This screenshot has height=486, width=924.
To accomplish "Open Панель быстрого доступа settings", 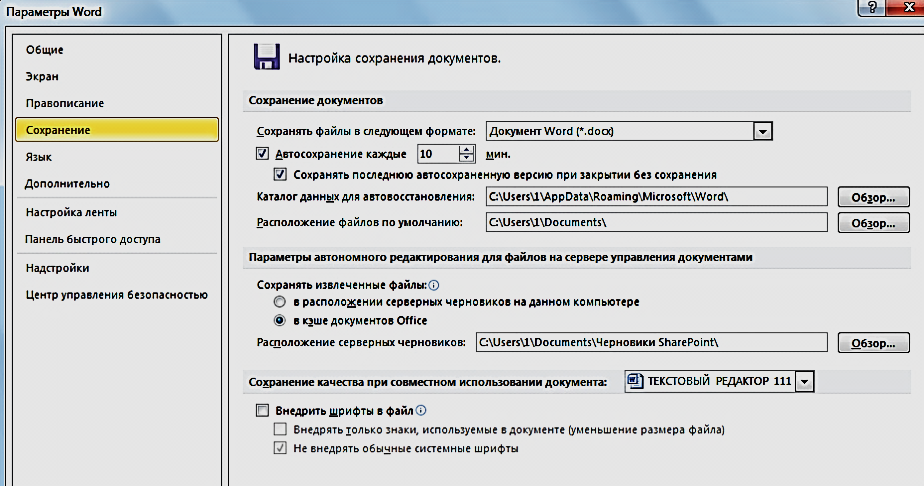I will [93, 239].
